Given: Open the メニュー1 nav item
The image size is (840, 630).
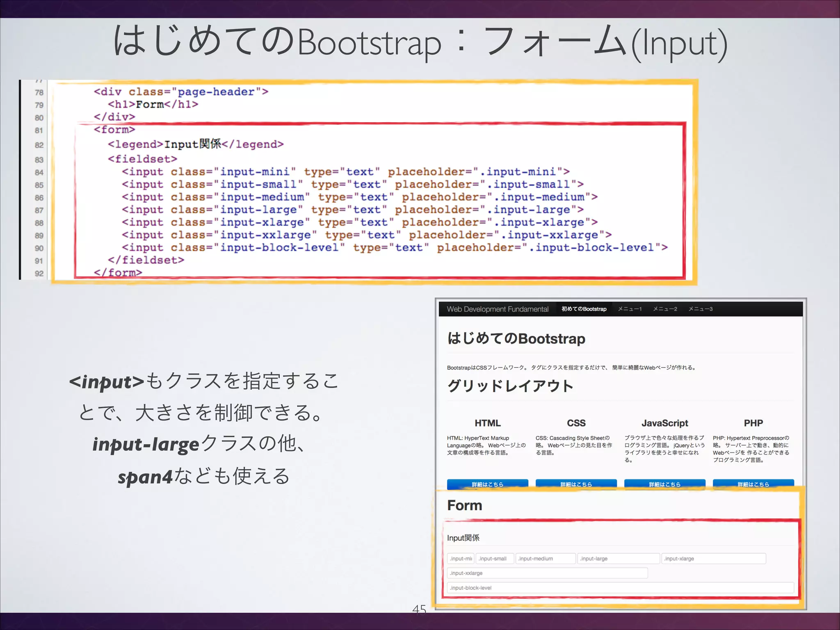Looking at the screenshot, I should pos(630,309).
